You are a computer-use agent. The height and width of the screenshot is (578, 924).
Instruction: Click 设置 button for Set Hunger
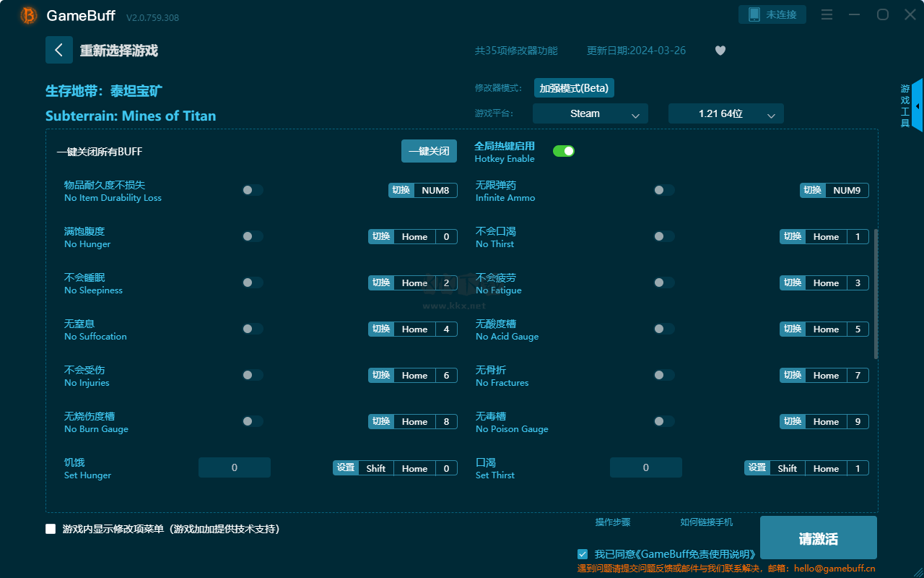pos(346,467)
